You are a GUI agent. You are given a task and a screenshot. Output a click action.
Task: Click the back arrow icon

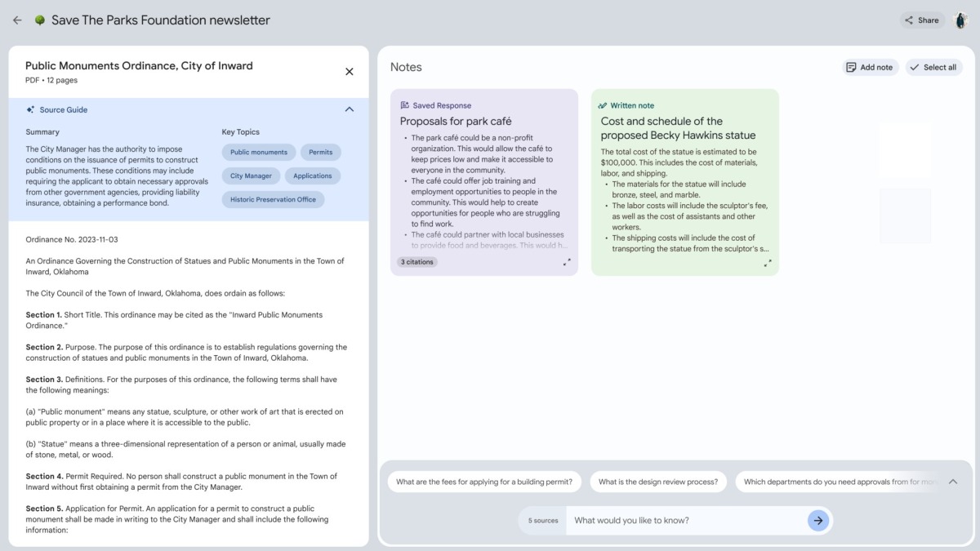point(17,20)
